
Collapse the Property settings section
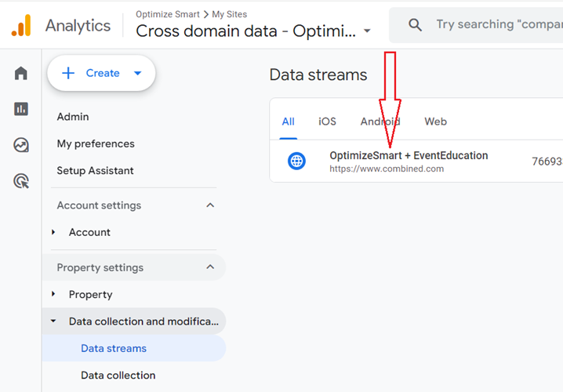pyautogui.click(x=210, y=267)
